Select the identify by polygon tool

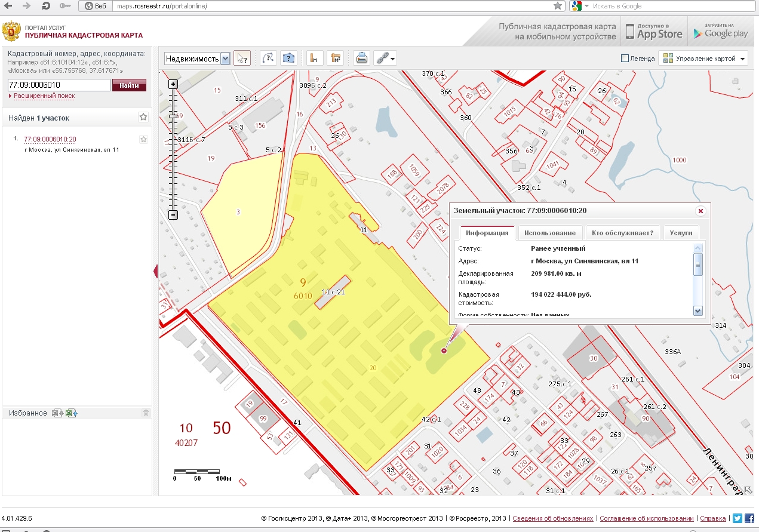coord(288,58)
